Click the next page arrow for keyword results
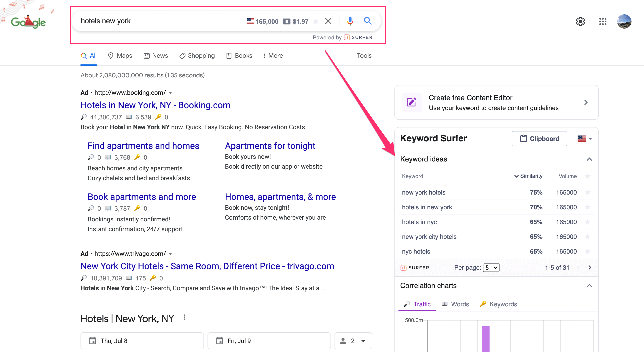Screen dimensions: 644x352 coord(590,267)
